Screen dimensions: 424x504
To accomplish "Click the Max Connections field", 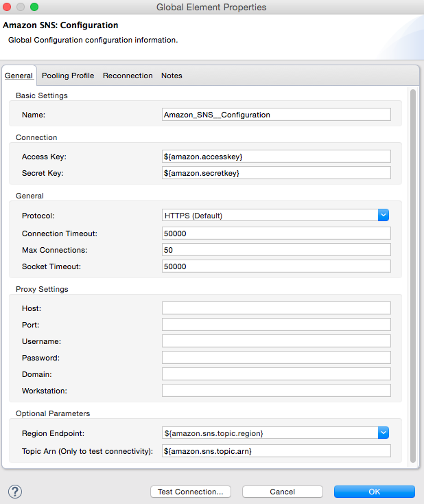I will click(276, 250).
